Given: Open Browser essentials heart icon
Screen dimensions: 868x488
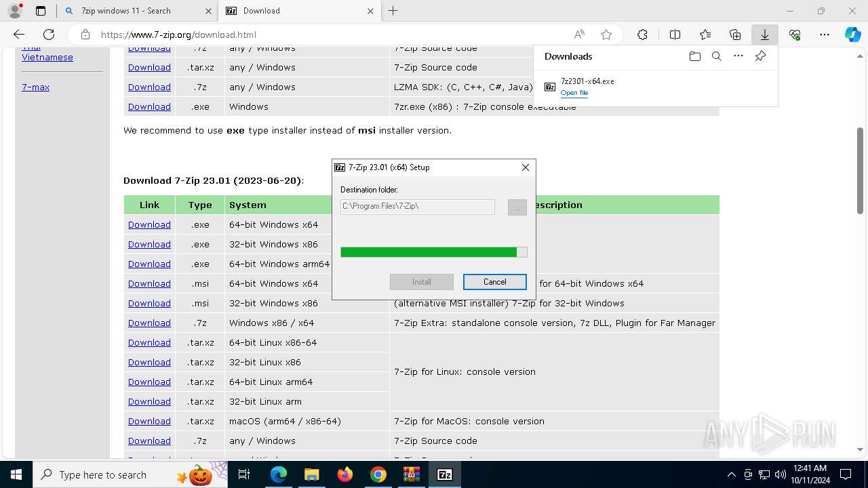Looking at the screenshot, I should point(795,35).
